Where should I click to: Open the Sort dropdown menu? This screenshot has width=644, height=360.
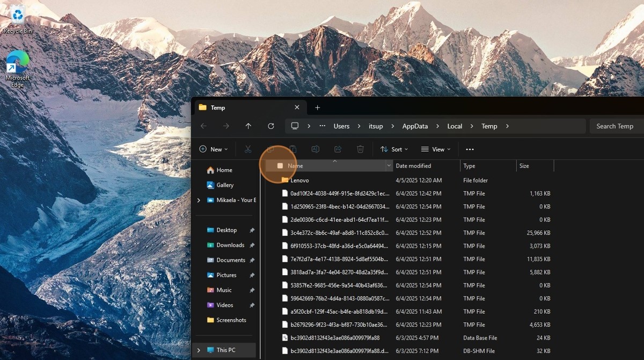pos(394,149)
